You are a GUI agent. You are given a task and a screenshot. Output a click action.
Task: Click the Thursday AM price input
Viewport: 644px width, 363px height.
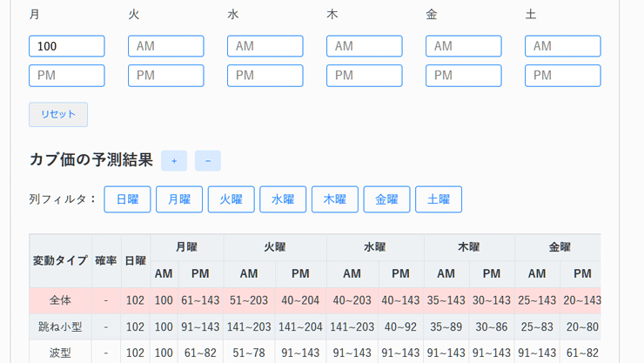coord(365,46)
